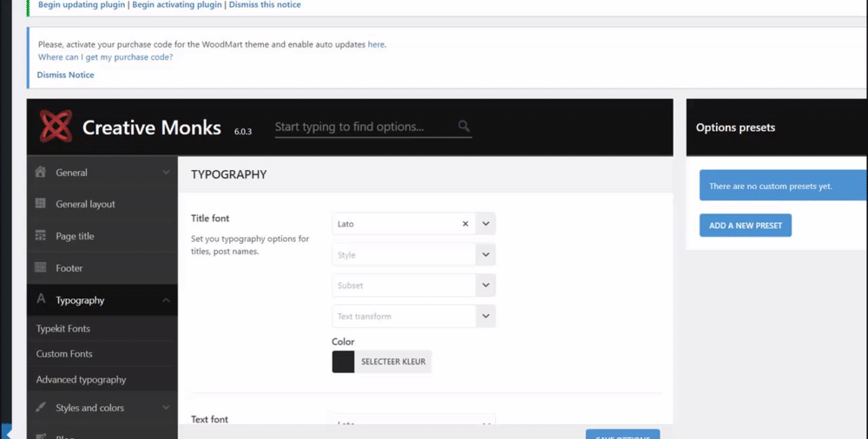
Task: Open the Page title section
Action: coord(102,236)
